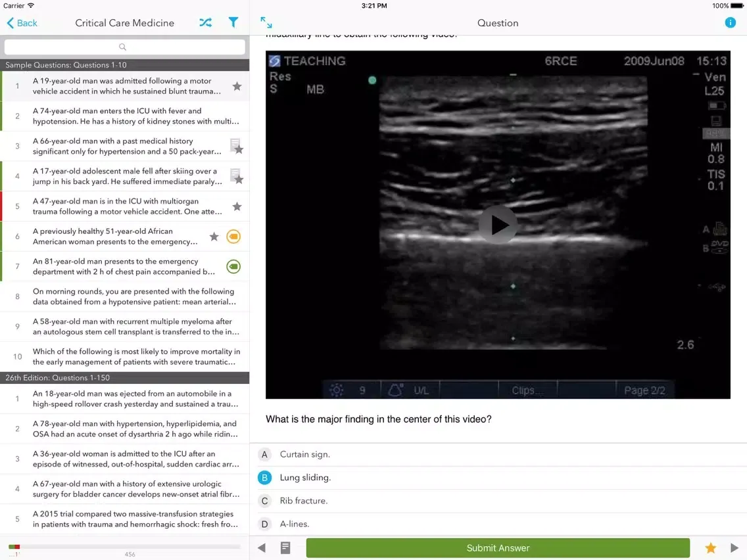Open the 18-year-old ejected from automobile question
Viewport: 747px width, 560px height.
tap(125, 399)
